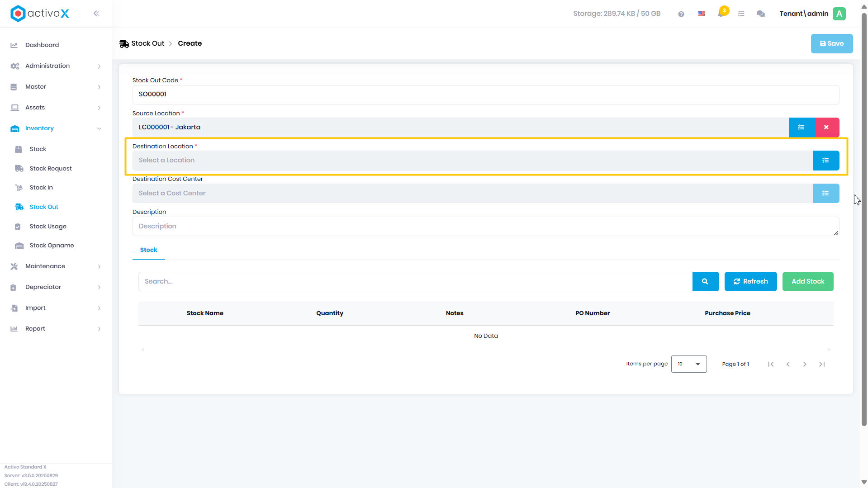Open Destination Location picker list button
Screen dimensions: 868x488
(x=826, y=160)
